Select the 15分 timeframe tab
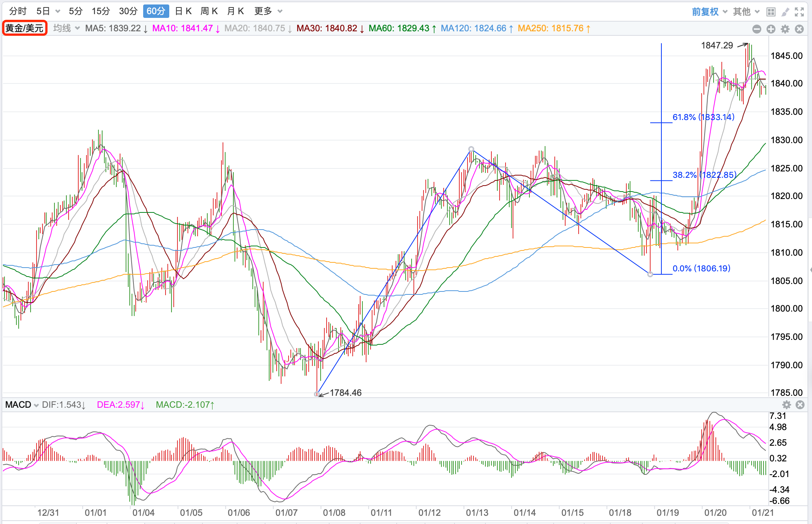The width and height of the screenshot is (812, 524). [101, 11]
